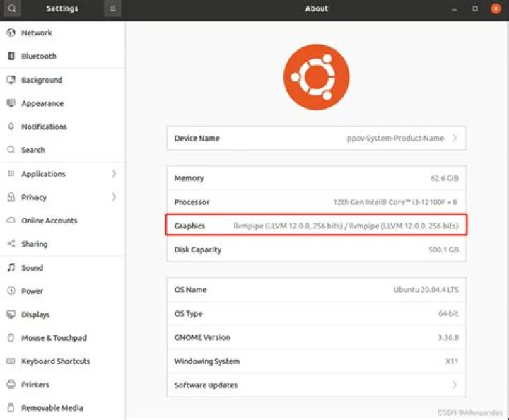Click the GNOME Version label

[x=202, y=337]
